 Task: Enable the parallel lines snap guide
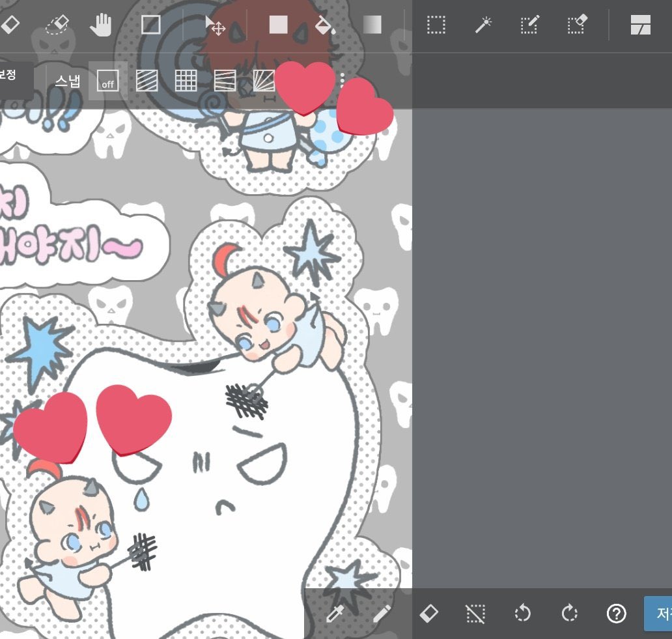(x=147, y=81)
